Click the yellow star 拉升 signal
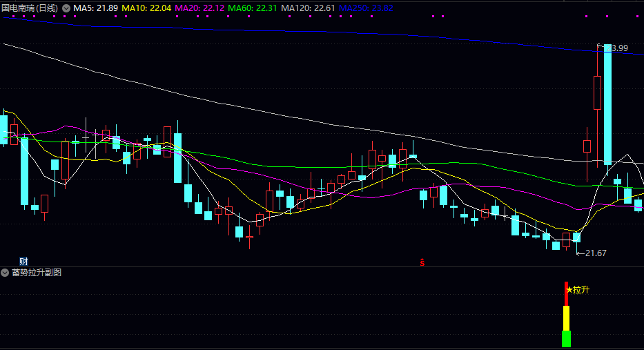The height and width of the screenshot is (350, 644). [578, 290]
